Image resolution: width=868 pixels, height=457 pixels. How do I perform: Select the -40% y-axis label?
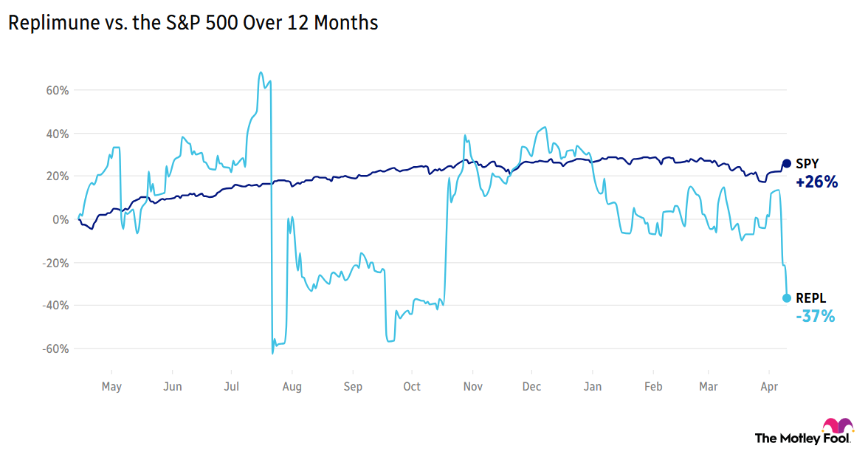point(55,306)
